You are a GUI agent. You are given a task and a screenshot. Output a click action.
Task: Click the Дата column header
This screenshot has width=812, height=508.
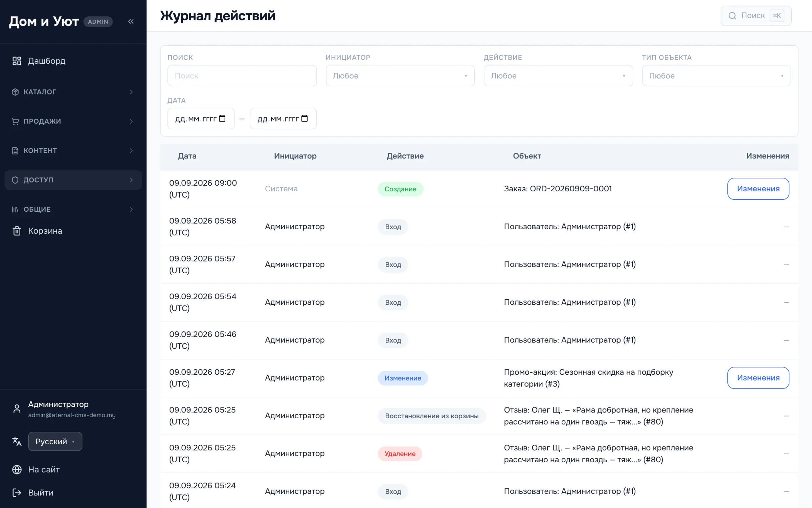[x=187, y=156]
